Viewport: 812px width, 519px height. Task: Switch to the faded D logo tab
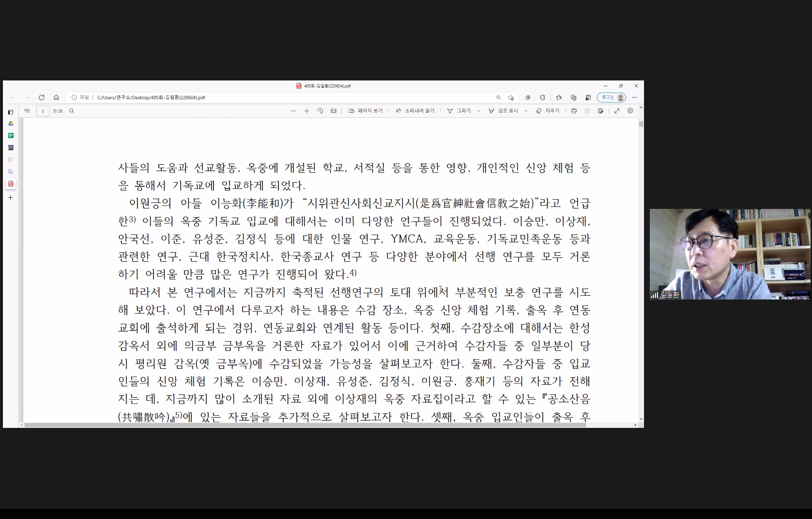pos(11,159)
